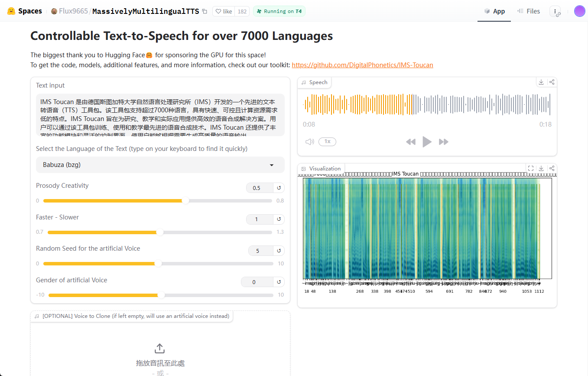Image resolution: width=588 pixels, height=376 pixels.
Task: Fast-forward the speech audio
Action: click(443, 142)
